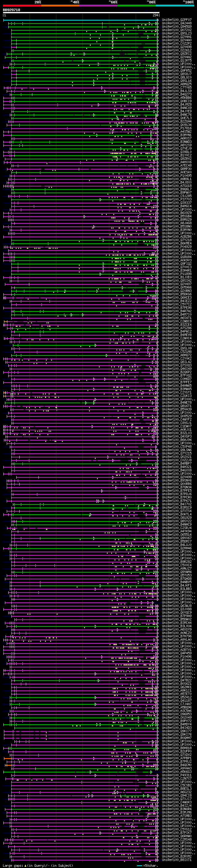Pick hit UniRef100_P37703

177,200
